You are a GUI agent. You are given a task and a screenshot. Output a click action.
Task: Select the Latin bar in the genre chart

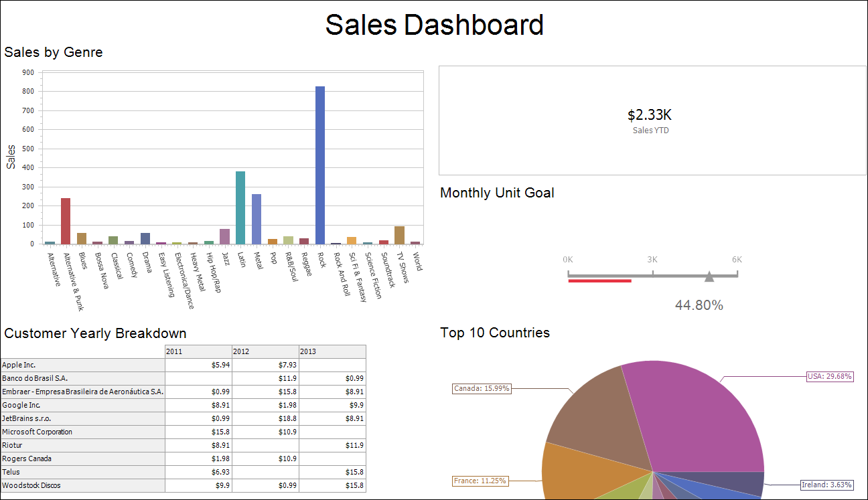point(240,207)
